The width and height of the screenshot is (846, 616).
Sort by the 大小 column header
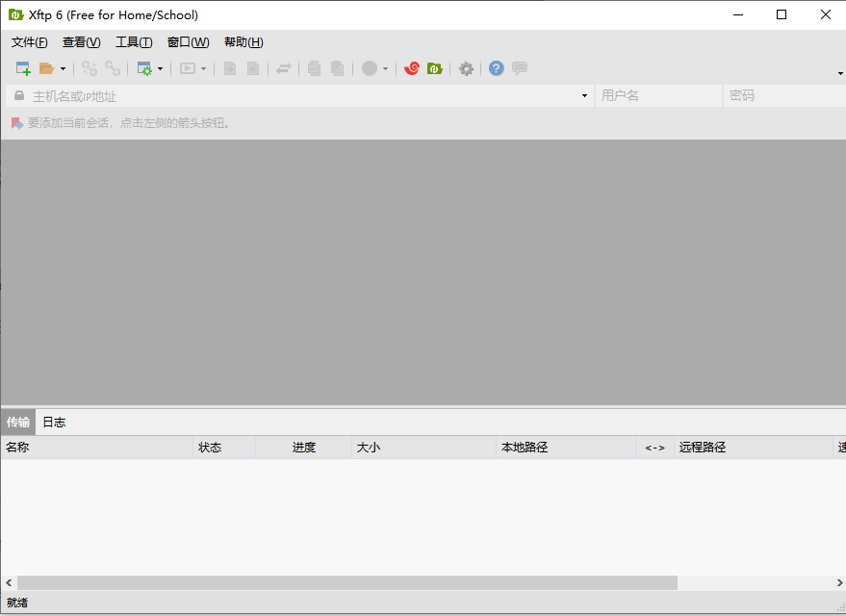coord(368,447)
